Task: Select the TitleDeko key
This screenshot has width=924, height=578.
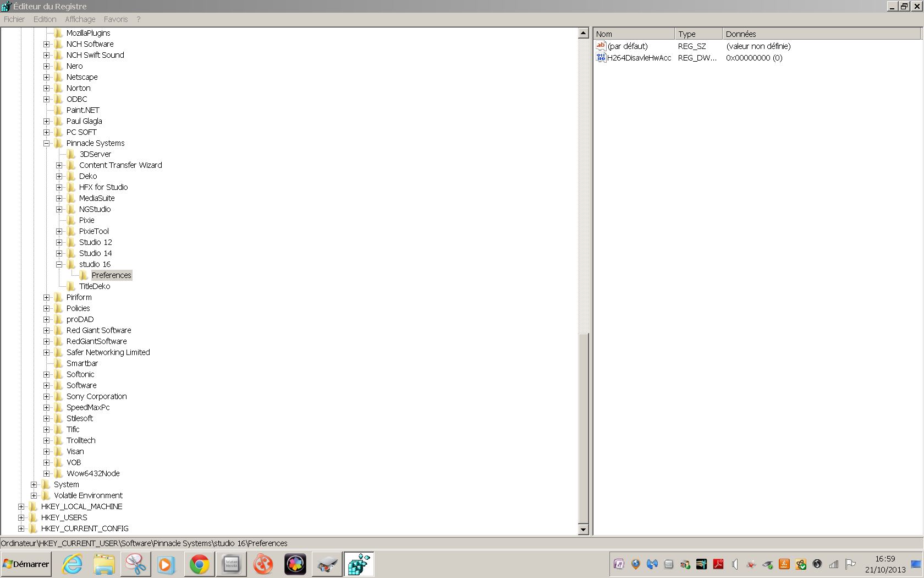Action: [x=95, y=286]
